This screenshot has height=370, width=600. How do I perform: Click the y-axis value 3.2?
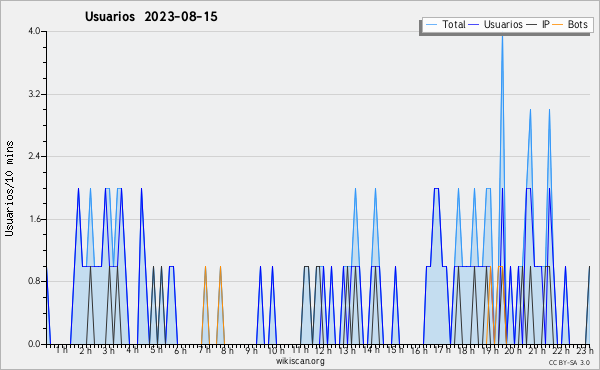(34, 94)
